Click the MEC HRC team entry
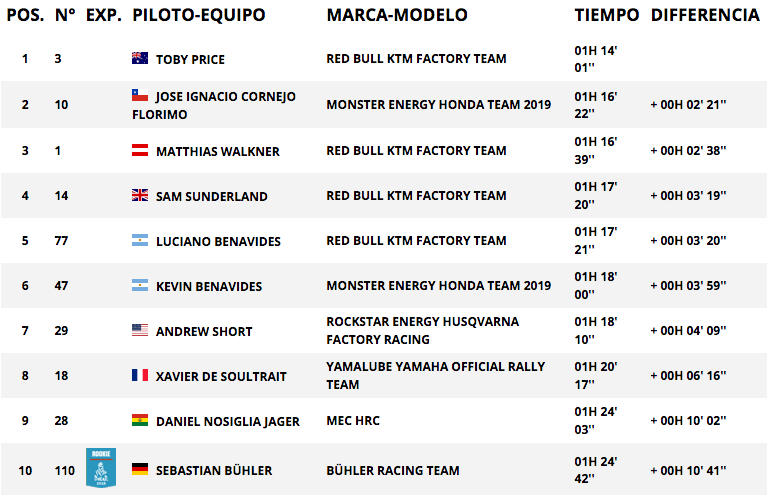This screenshot has width=767, height=495. [353, 421]
